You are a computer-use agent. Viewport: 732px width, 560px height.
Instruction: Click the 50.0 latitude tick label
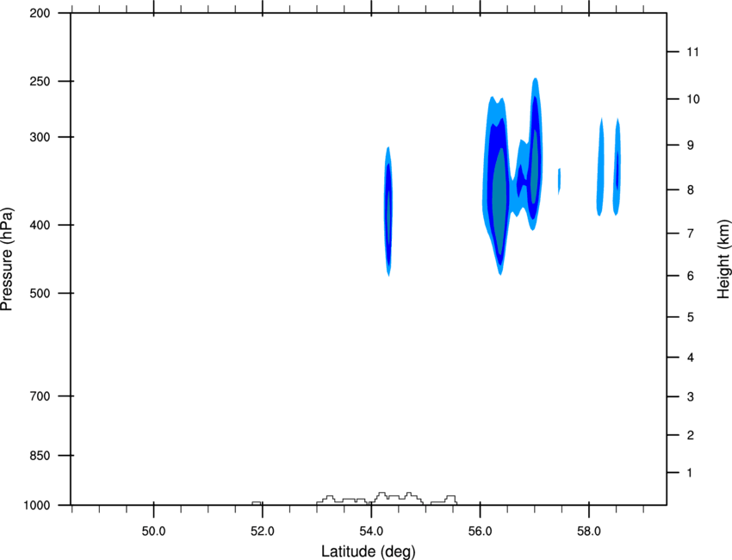(x=153, y=532)
